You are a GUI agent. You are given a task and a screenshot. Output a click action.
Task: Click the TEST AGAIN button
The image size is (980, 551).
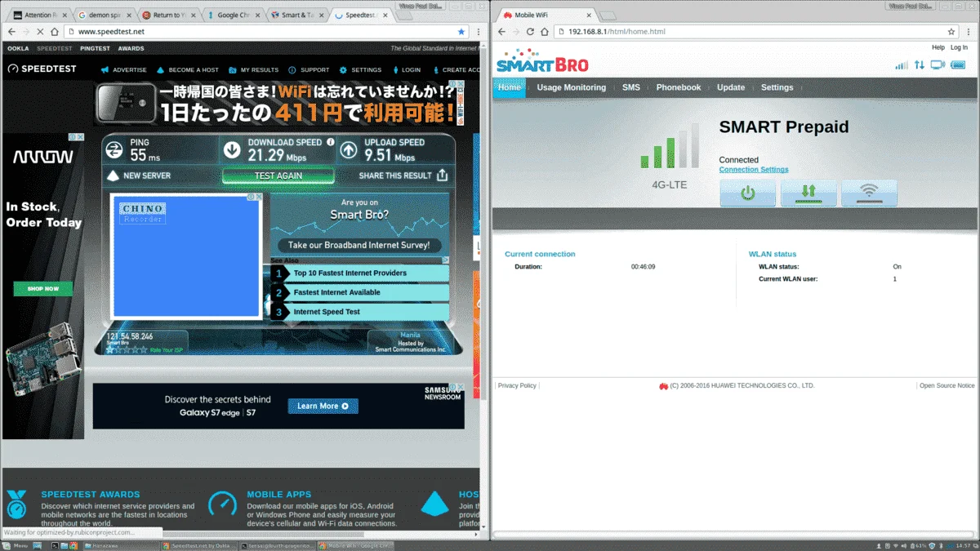pos(278,176)
